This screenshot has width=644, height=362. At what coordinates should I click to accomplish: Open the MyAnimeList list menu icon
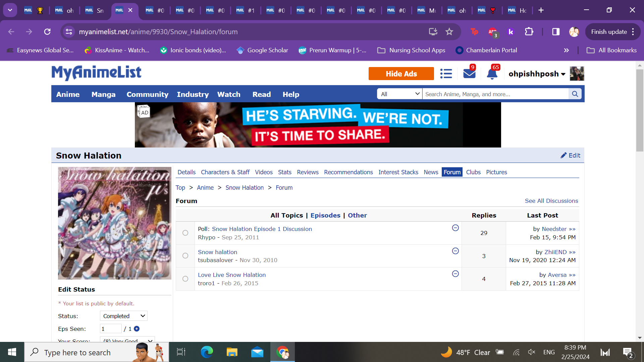point(446,73)
